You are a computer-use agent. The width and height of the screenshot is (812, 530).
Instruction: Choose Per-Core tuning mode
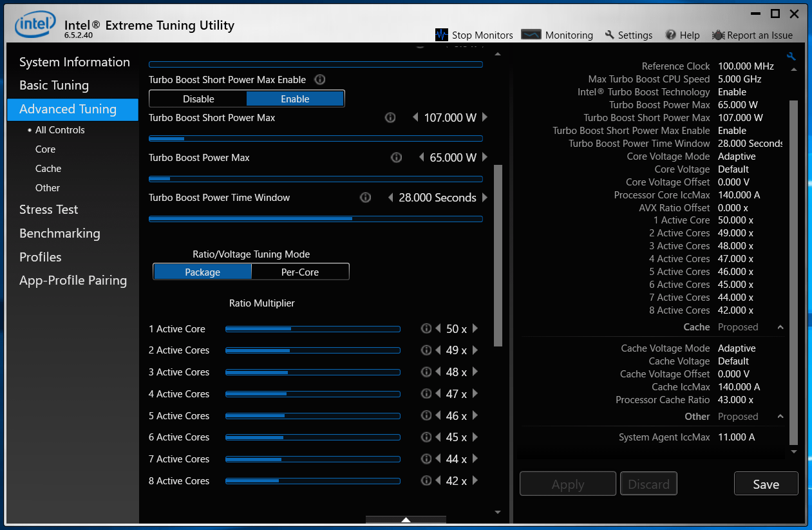point(300,272)
